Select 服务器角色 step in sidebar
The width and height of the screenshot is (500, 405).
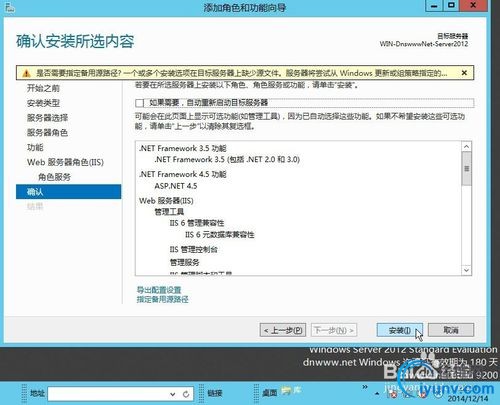[x=47, y=133]
